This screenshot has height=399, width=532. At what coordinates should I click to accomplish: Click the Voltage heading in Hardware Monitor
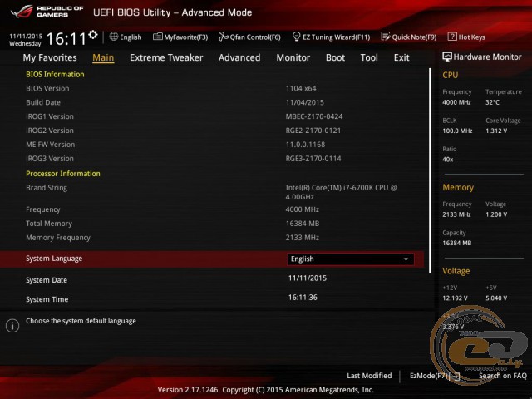(x=456, y=271)
